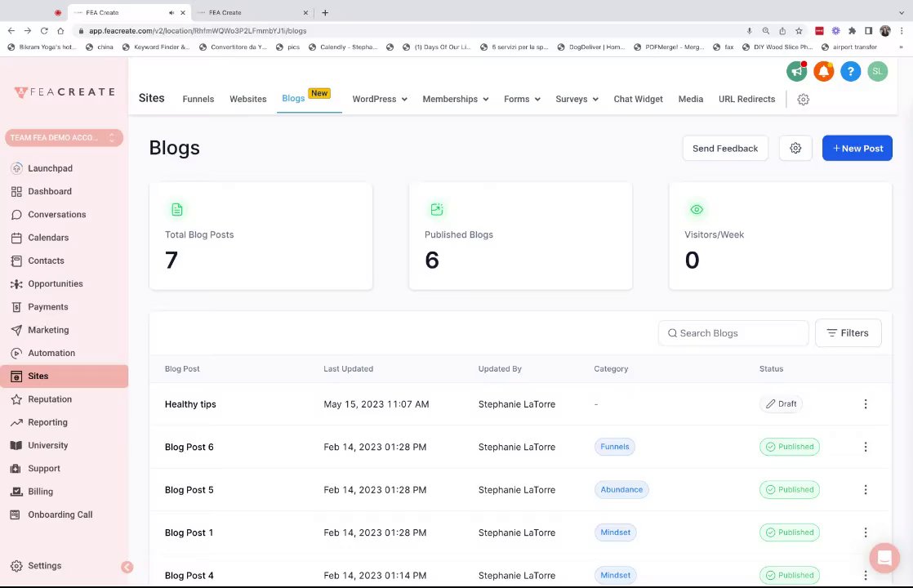The image size is (913, 588).
Task: Open a new browser tab
Action: pyautogui.click(x=325, y=12)
